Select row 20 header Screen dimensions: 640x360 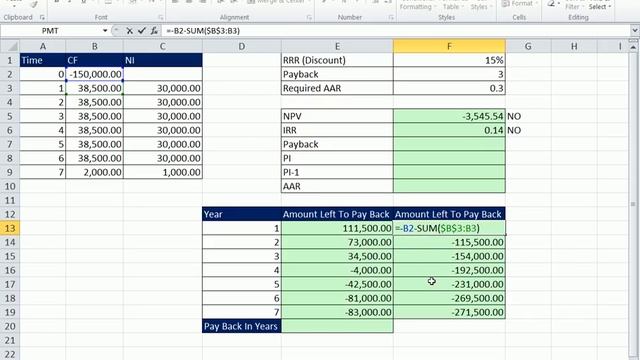tap(10, 326)
